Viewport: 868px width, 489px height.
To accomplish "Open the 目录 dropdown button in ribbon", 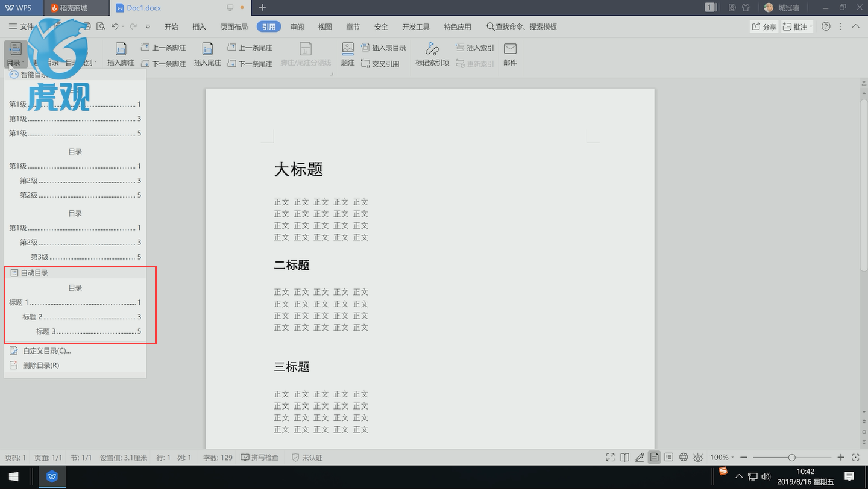I will point(15,54).
